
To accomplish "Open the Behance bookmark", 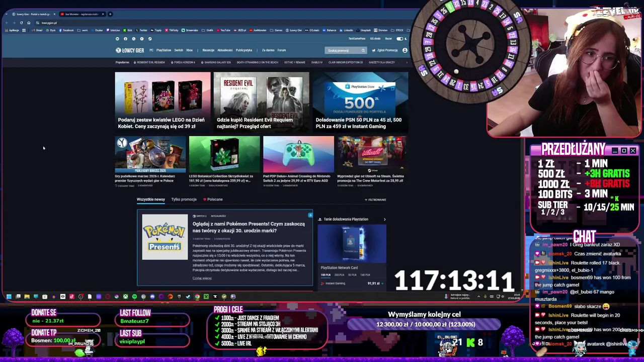I will pyautogui.click(x=329, y=30).
